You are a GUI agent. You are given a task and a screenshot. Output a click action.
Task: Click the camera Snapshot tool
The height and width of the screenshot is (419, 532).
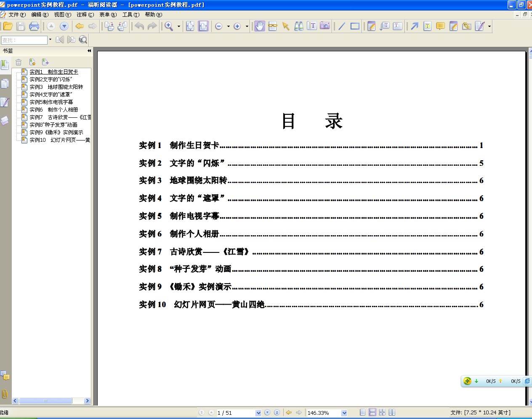pyautogui.click(x=325, y=26)
